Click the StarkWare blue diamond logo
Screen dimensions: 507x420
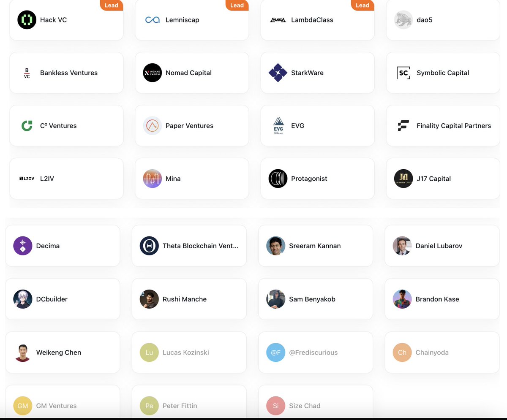pos(278,73)
